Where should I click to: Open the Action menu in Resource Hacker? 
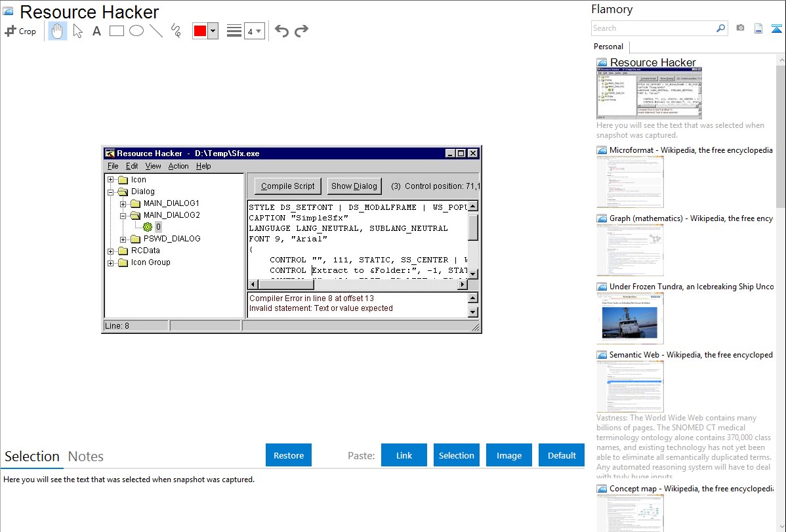(x=178, y=166)
